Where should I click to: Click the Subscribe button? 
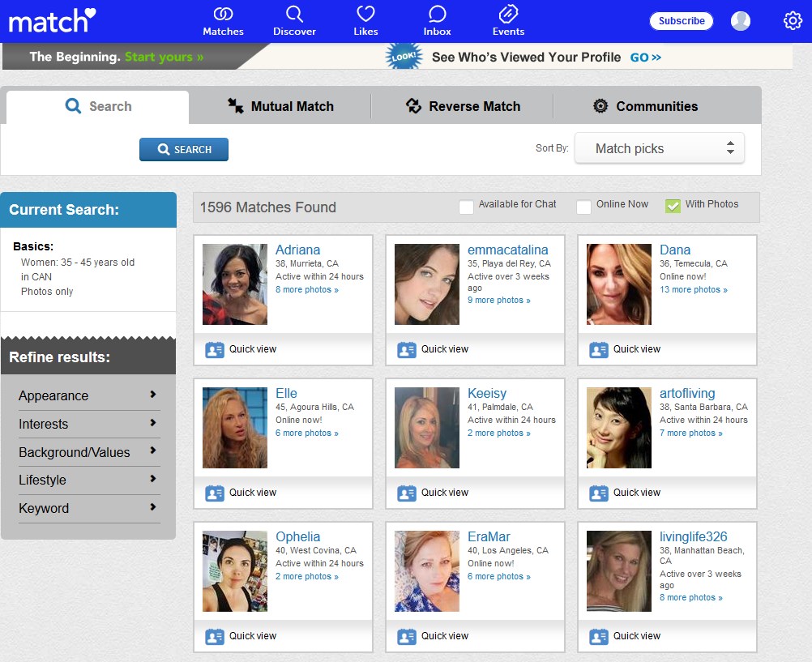click(x=682, y=21)
